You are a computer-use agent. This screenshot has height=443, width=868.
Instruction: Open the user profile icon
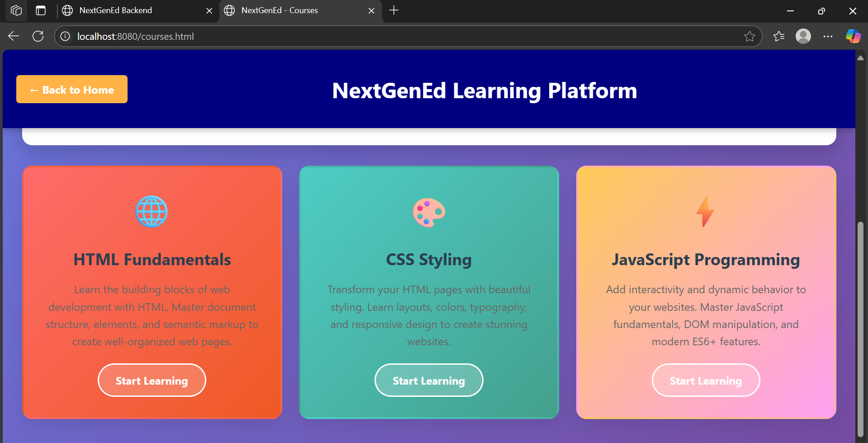pyautogui.click(x=803, y=36)
